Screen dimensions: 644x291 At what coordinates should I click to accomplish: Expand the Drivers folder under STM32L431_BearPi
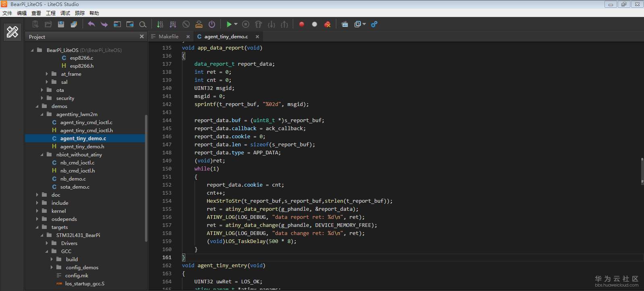pos(47,243)
